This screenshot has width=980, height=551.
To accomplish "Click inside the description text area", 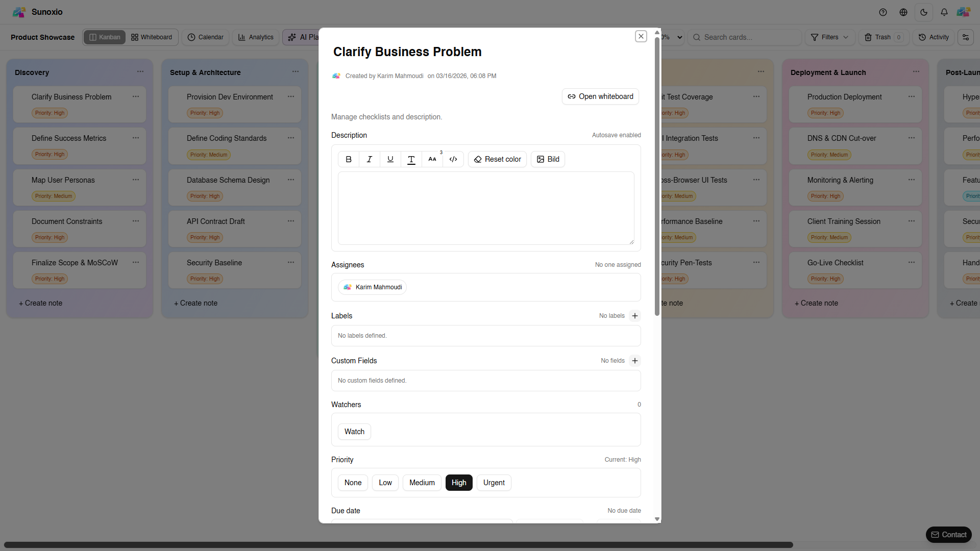I will point(486,208).
